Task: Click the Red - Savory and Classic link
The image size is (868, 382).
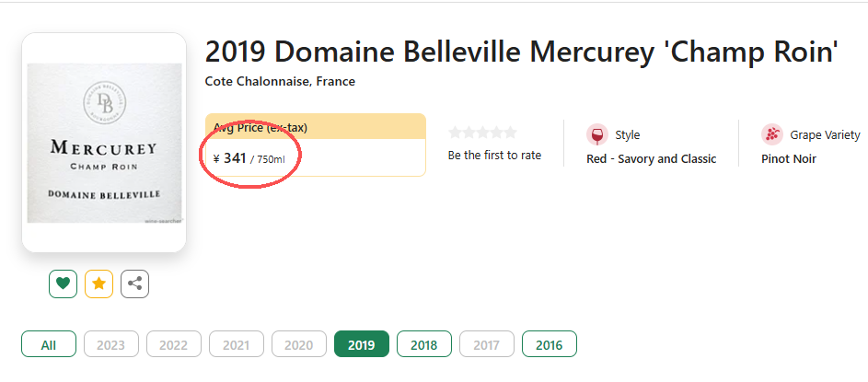Action: 651,159
